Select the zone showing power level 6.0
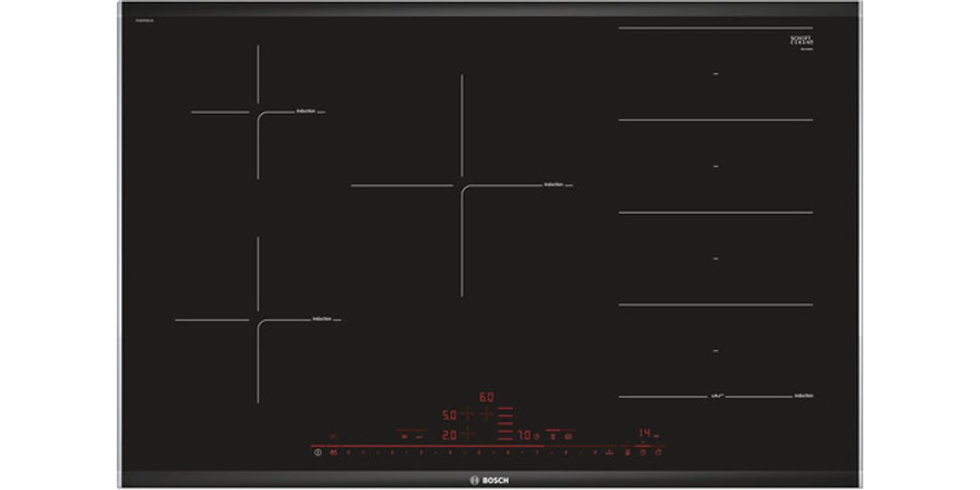980x490 pixels. pyautogui.click(x=486, y=396)
